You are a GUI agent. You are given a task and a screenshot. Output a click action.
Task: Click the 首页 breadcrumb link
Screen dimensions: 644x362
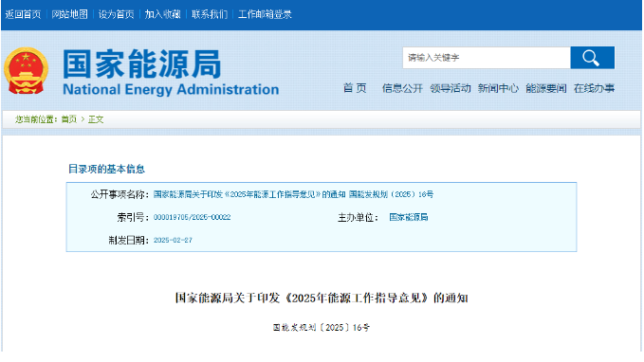pyautogui.click(x=69, y=119)
